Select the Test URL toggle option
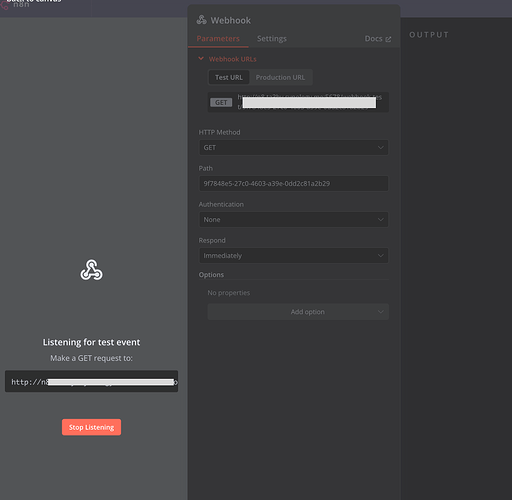Screen dimensions: 512x500 pos(229,77)
